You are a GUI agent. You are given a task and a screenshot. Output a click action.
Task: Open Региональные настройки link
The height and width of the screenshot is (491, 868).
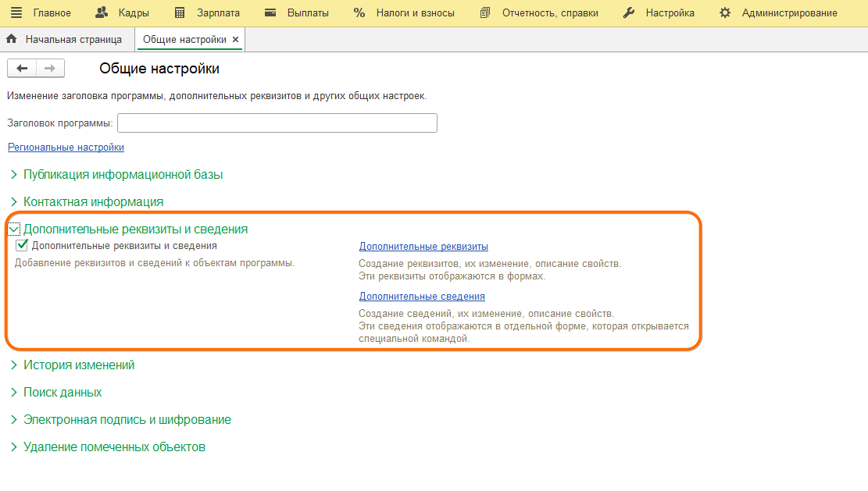coord(66,147)
